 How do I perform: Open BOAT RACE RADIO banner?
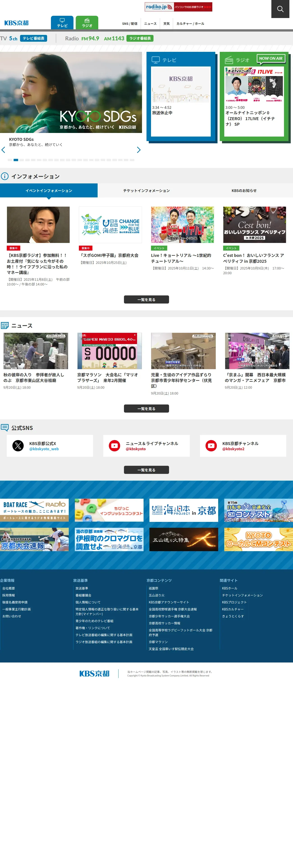click(x=34, y=510)
